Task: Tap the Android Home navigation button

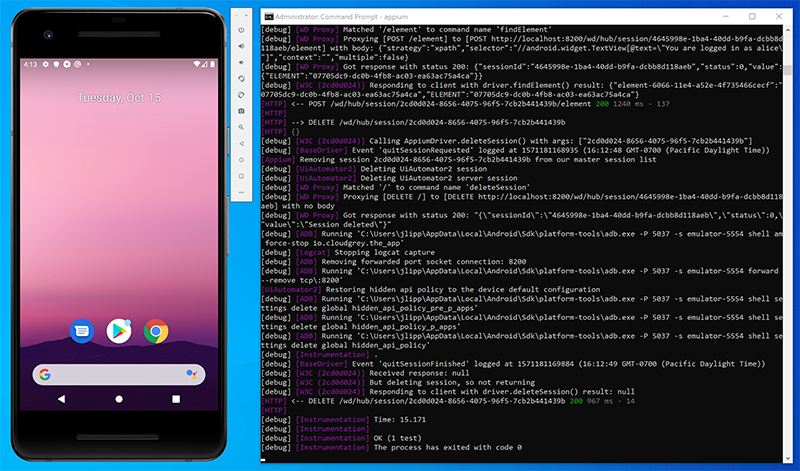Action: tap(119, 399)
